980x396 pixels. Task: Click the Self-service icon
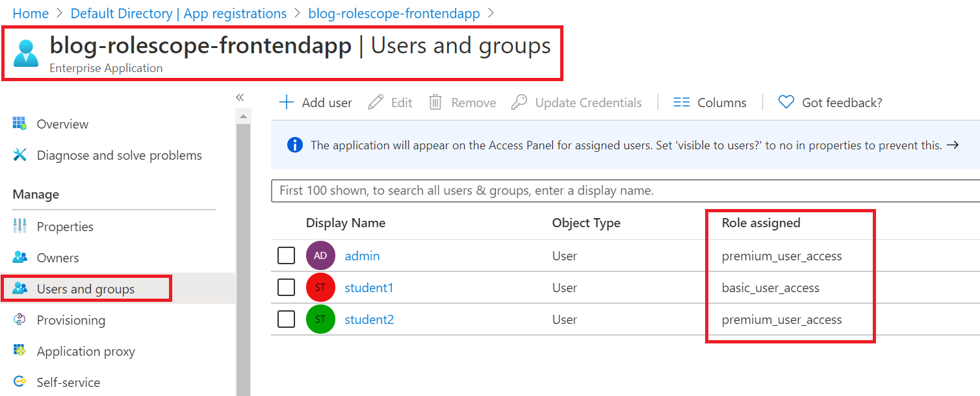click(x=19, y=382)
